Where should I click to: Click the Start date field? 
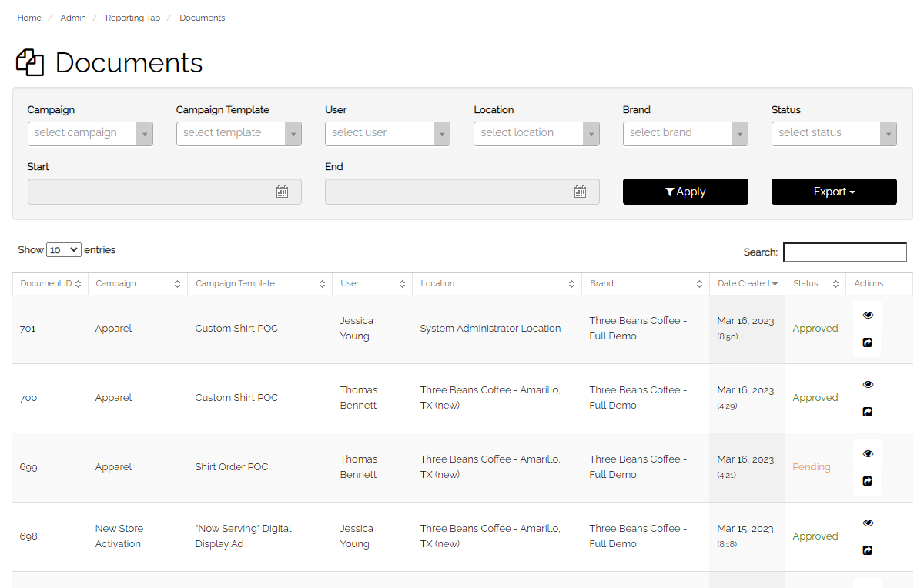165,192
